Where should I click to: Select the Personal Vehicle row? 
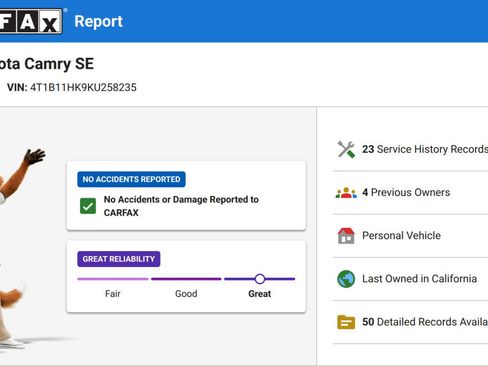(x=410, y=236)
